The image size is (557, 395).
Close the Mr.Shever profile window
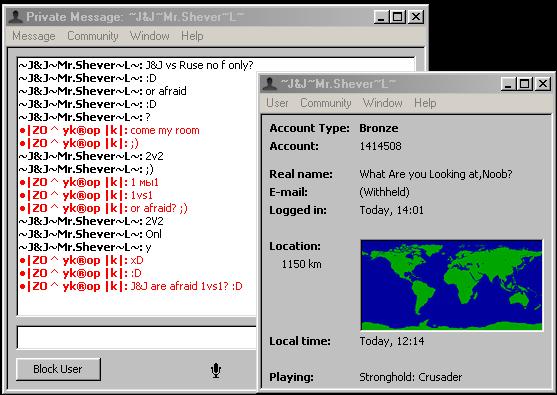coord(542,84)
